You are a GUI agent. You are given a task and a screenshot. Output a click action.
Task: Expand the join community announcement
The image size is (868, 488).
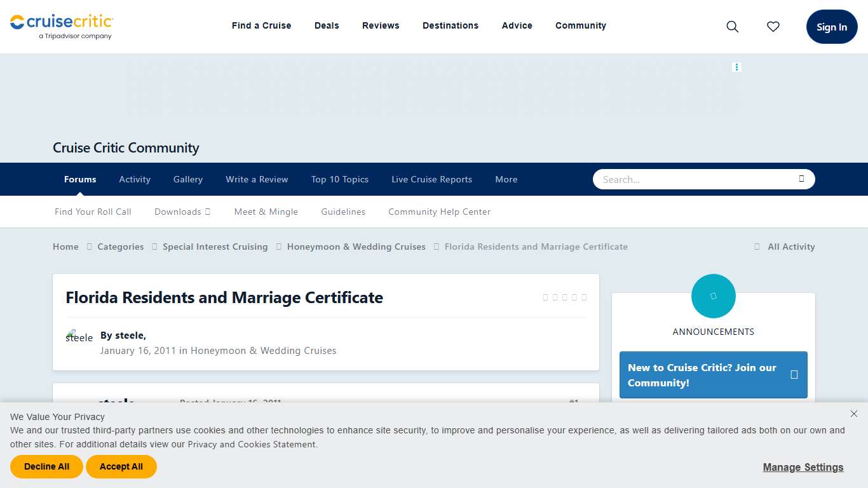[x=794, y=375]
